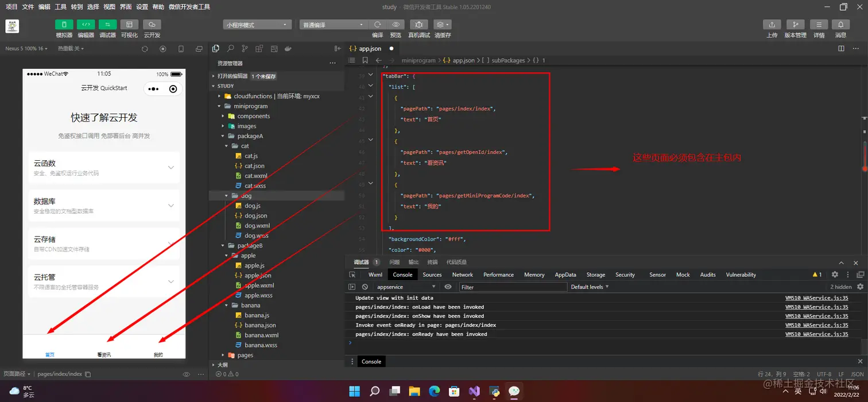Click the 编译 compile refresh icon

377,25
